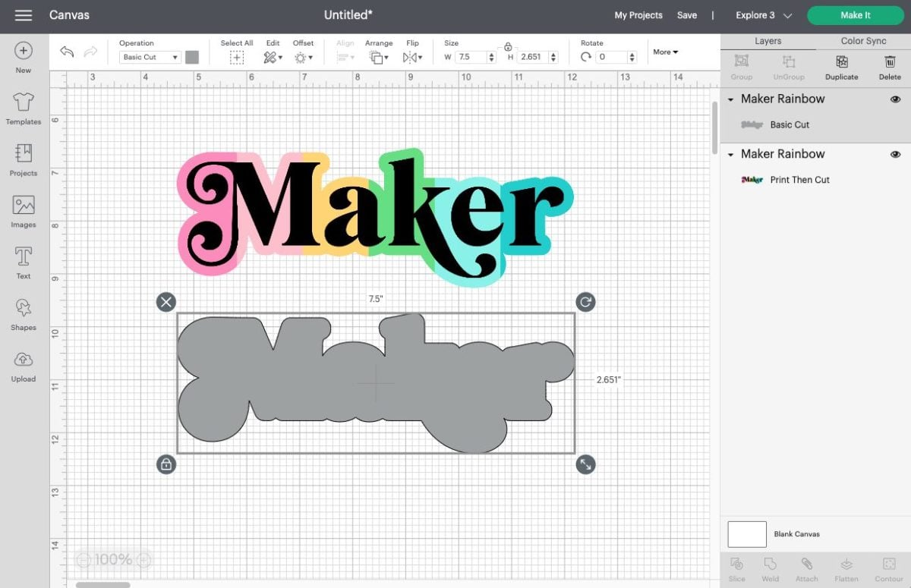
Task: Click the Height input field
Action: [533, 57]
